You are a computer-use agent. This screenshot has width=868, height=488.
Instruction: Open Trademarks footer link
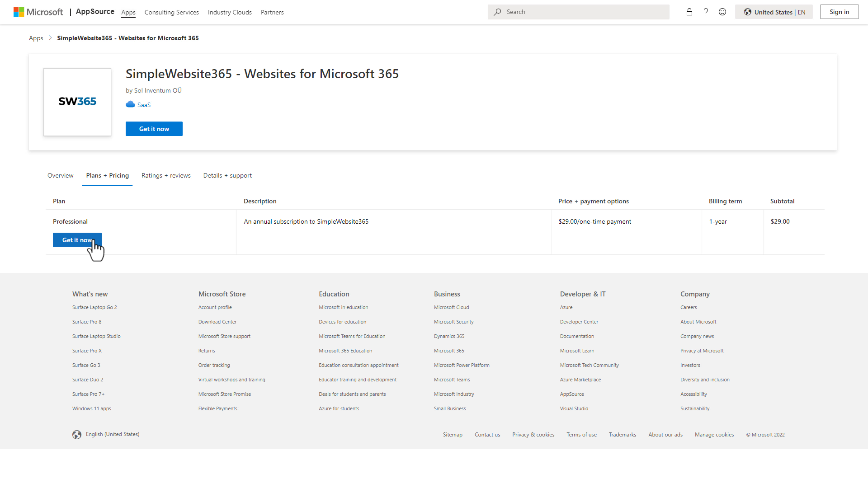(623, 435)
